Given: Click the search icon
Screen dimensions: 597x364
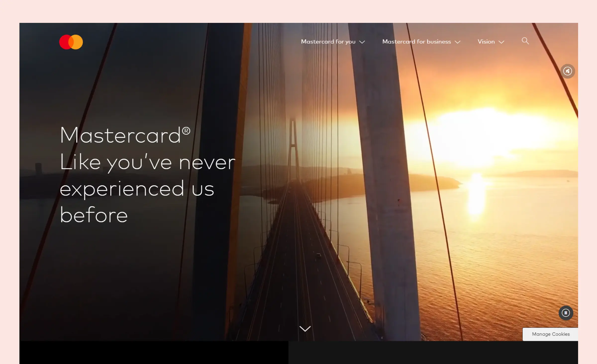Looking at the screenshot, I should [x=525, y=41].
